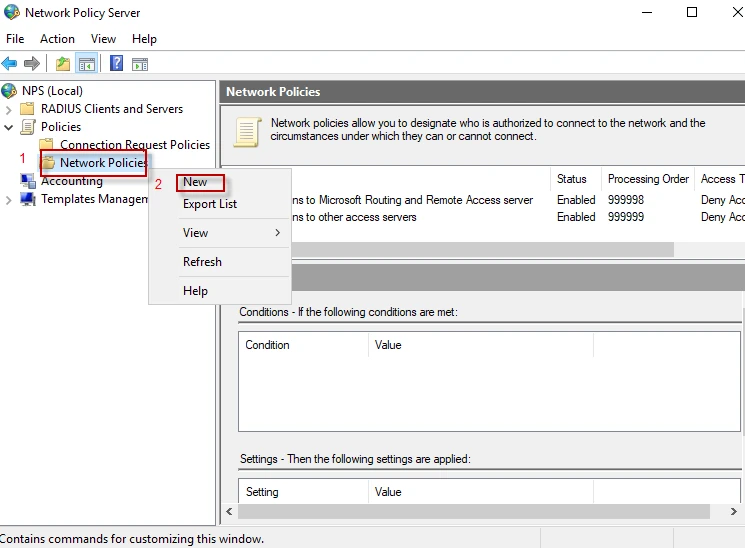The width and height of the screenshot is (745, 548).
Task: Click the bottom horizontal scrollbar right arrow
Action: tap(735, 511)
